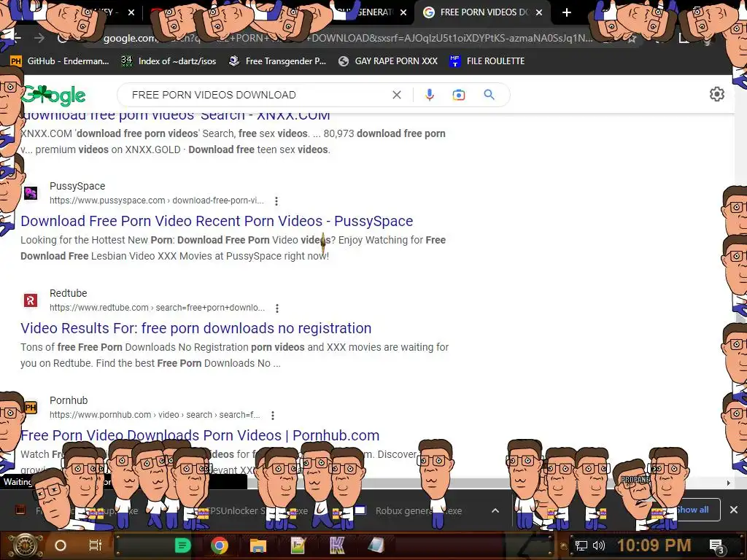The image size is (747, 560).
Task: Open the green notes app on taskbar
Action: point(182,545)
